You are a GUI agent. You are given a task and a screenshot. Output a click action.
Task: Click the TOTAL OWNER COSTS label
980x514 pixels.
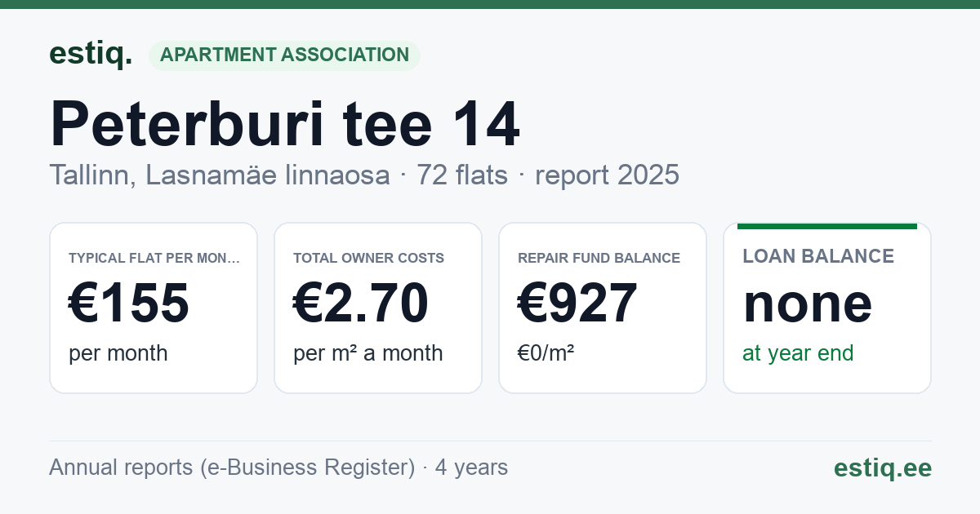pos(368,258)
